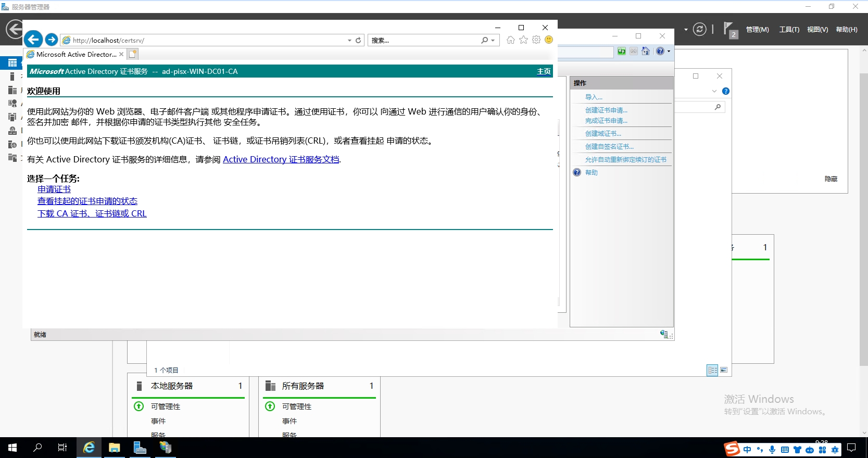Screen dimensions: 868x458
Task: Expand the IE search provider dropdown
Action: [x=493, y=40]
